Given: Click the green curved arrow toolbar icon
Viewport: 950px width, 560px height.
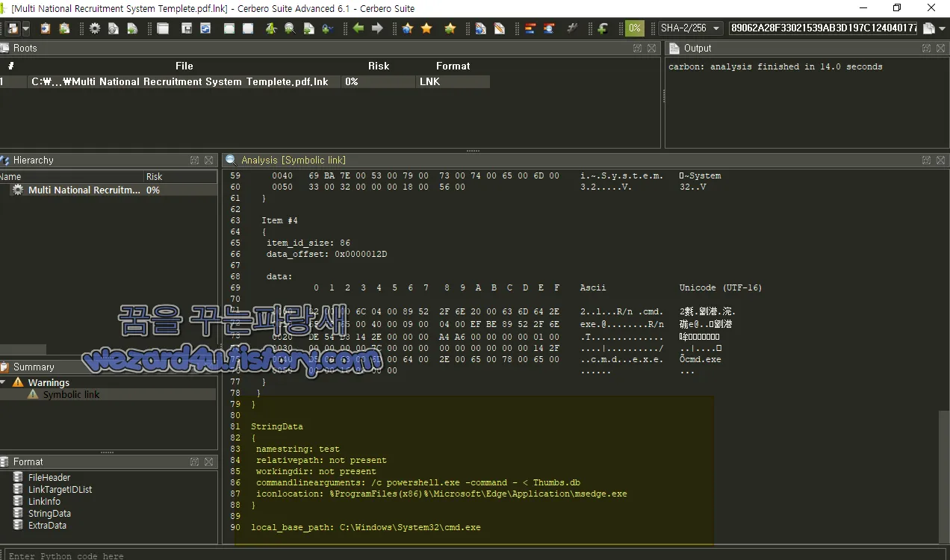Looking at the screenshot, I should pos(603,28).
